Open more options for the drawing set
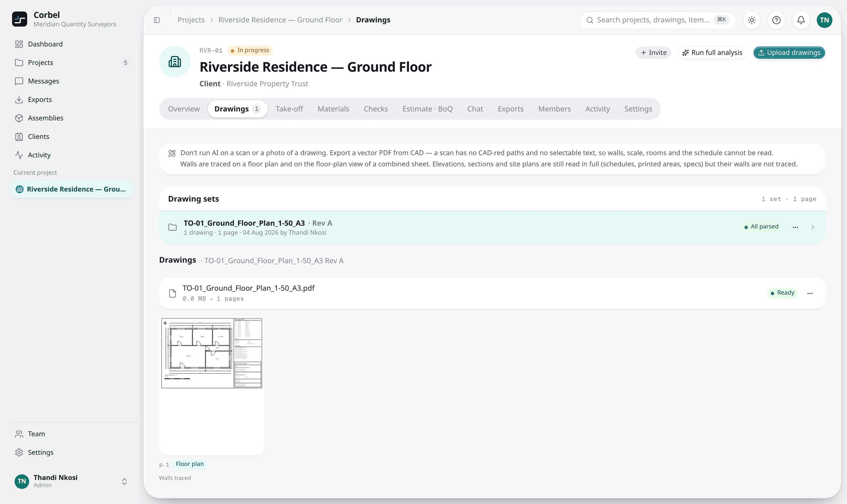This screenshot has height=504, width=847. (x=795, y=227)
